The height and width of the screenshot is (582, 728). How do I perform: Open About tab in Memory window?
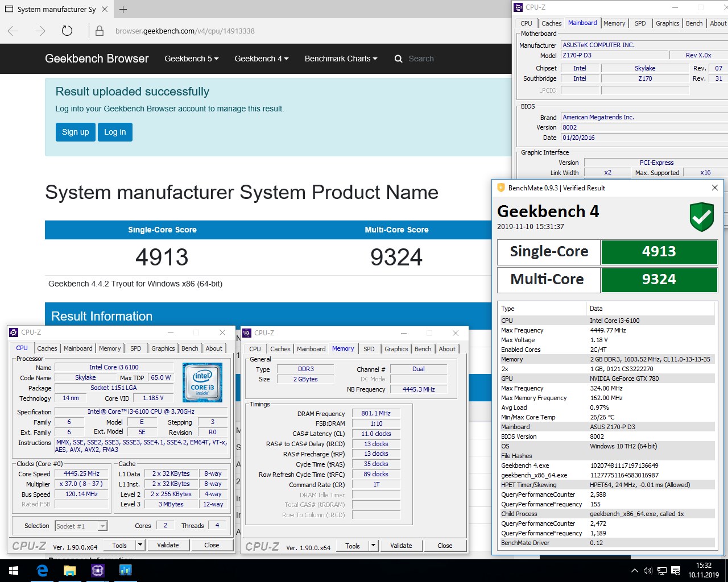[x=447, y=349]
